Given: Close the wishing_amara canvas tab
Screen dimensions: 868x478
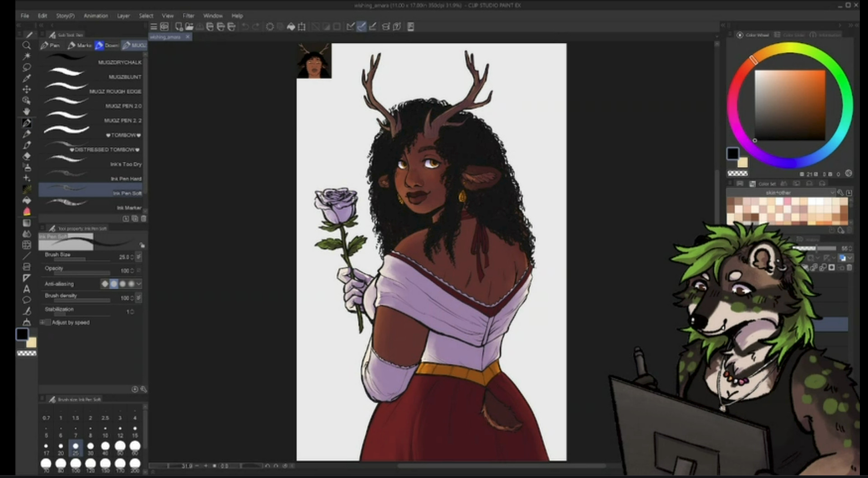Looking at the screenshot, I should 188,37.
